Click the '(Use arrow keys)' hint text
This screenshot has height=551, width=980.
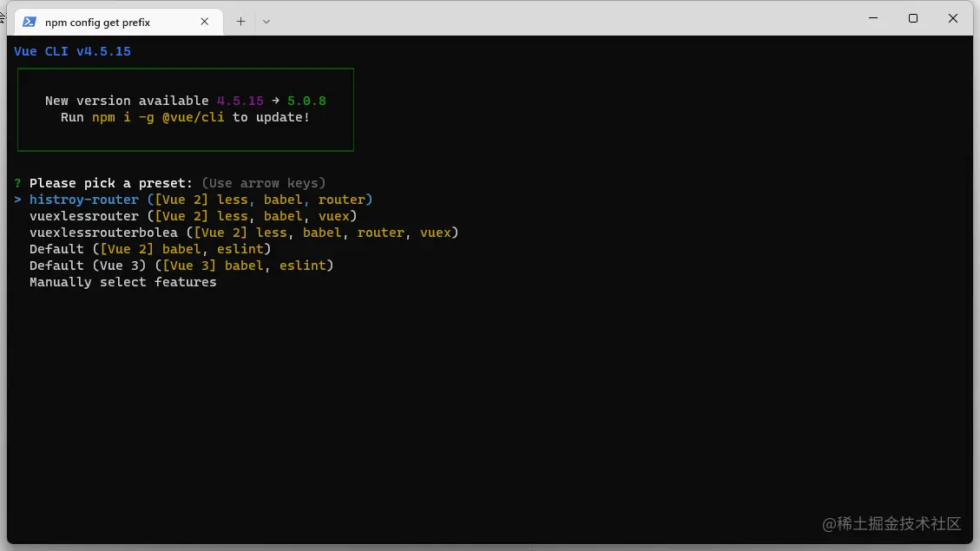pyautogui.click(x=264, y=183)
